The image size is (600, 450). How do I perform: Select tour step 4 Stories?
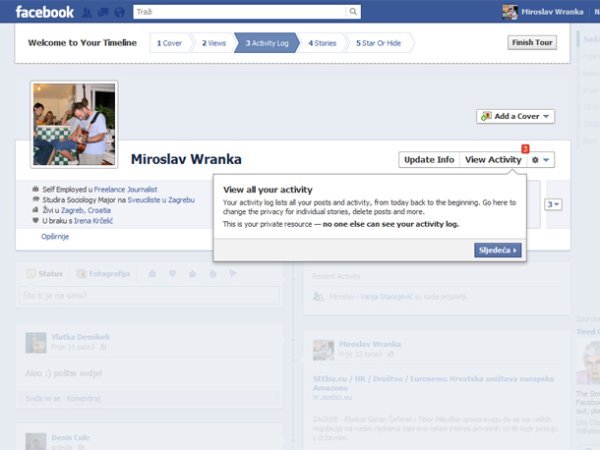(322, 43)
